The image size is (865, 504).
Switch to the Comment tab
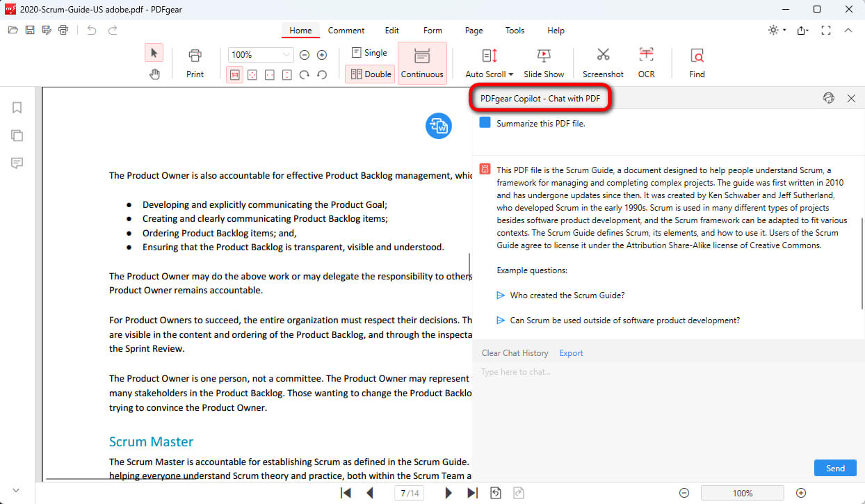point(346,30)
